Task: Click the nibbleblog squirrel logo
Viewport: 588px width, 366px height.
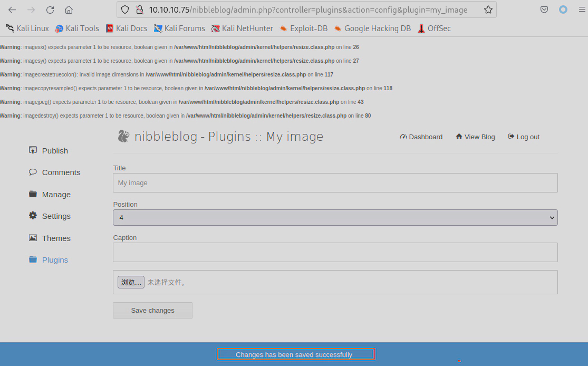Action: (x=123, y=137)
